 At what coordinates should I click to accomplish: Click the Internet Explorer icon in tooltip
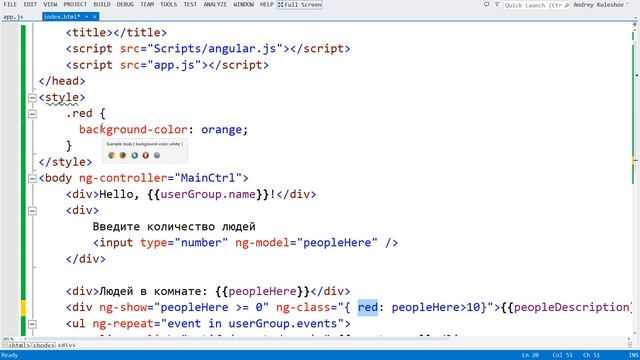134,156
